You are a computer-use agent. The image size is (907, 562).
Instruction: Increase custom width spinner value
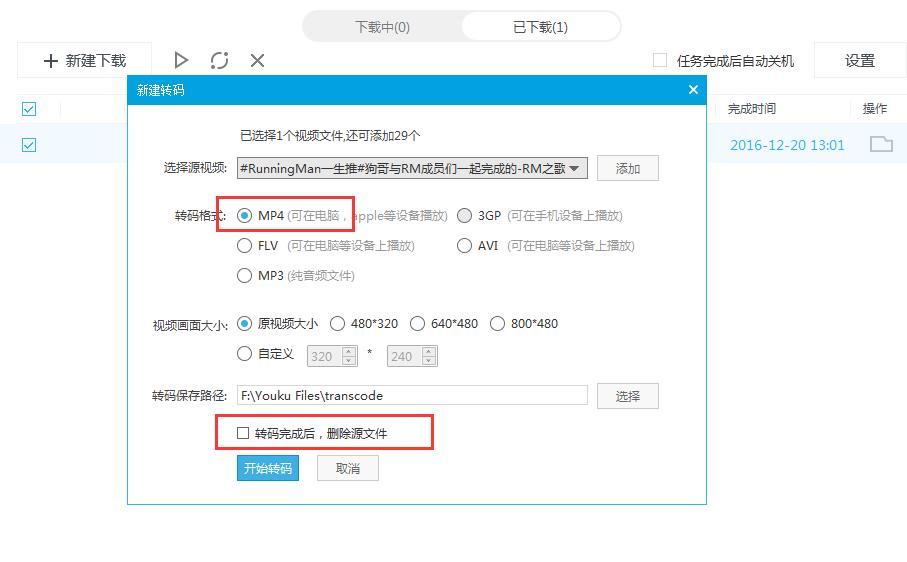coord(349,351)
